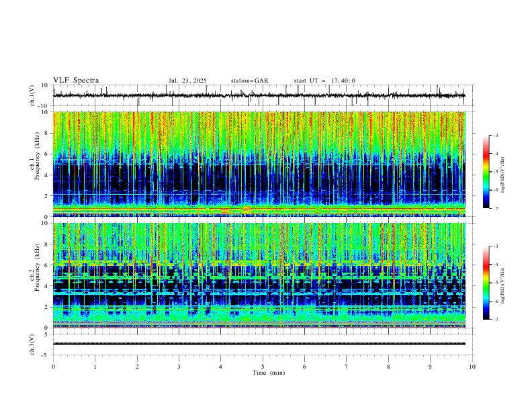Click time axis tick label "0"
532x411 pixels.
point(53,367)
